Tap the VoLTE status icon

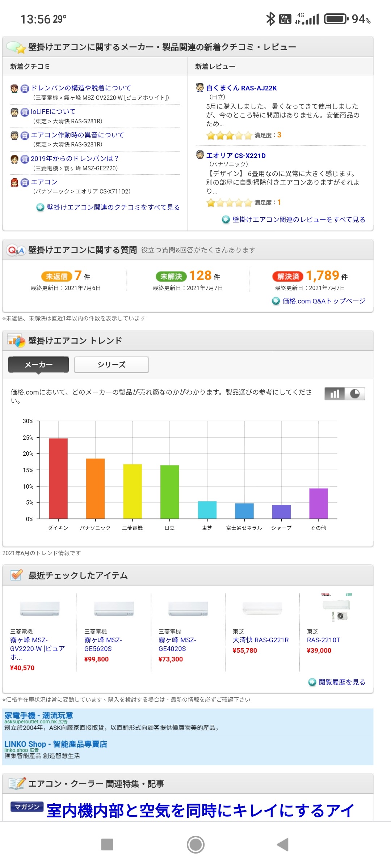tap(285, 19)
